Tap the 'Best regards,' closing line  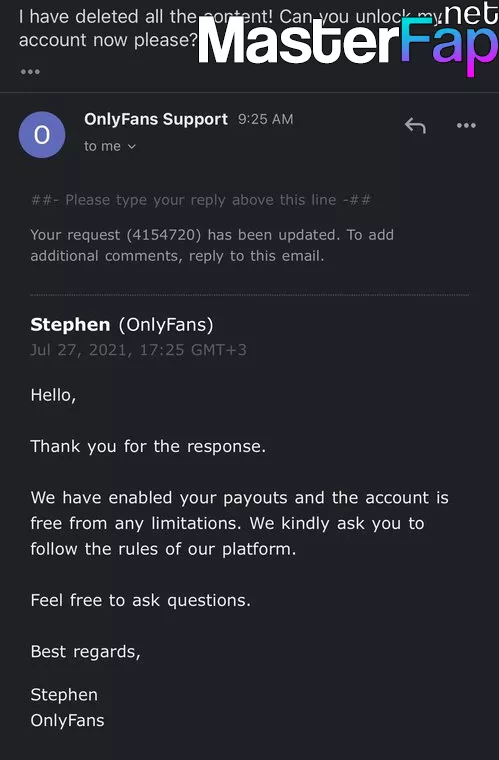click(86, 652)
